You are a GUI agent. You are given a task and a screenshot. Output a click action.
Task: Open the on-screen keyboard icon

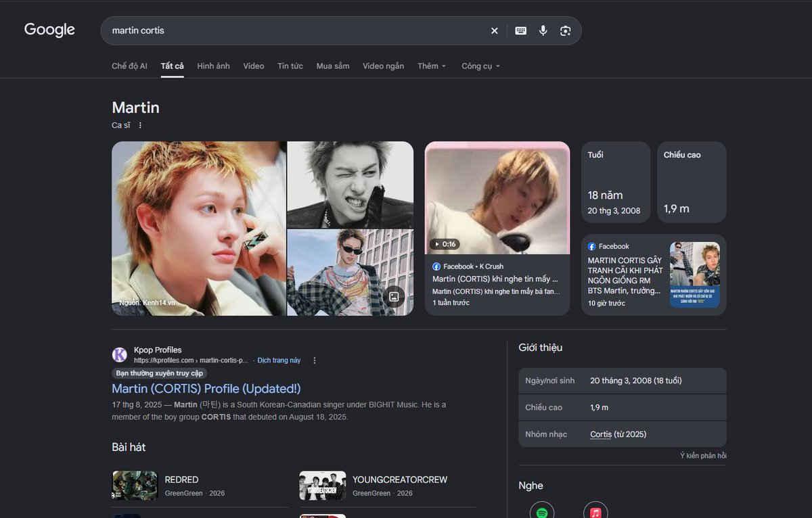coord(520,30)
